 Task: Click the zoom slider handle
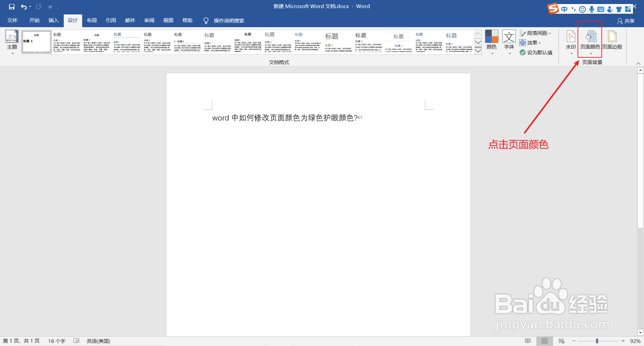pyautogui.click(x=597, y=341)
